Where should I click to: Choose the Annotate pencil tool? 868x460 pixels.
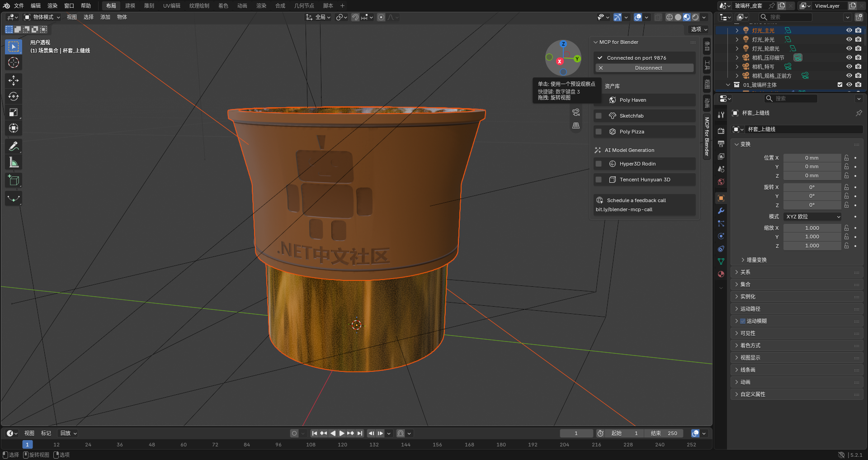click(x=14, y=146)
